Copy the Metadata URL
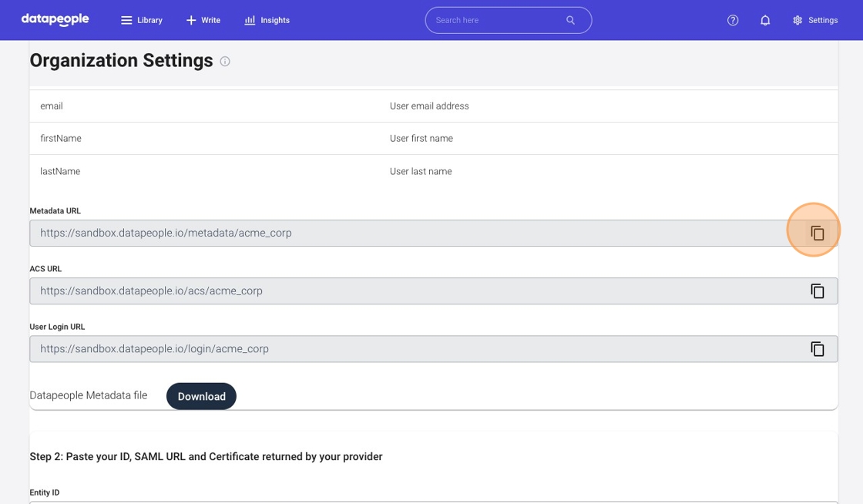863x504 pixels. (x=818, y=233)
